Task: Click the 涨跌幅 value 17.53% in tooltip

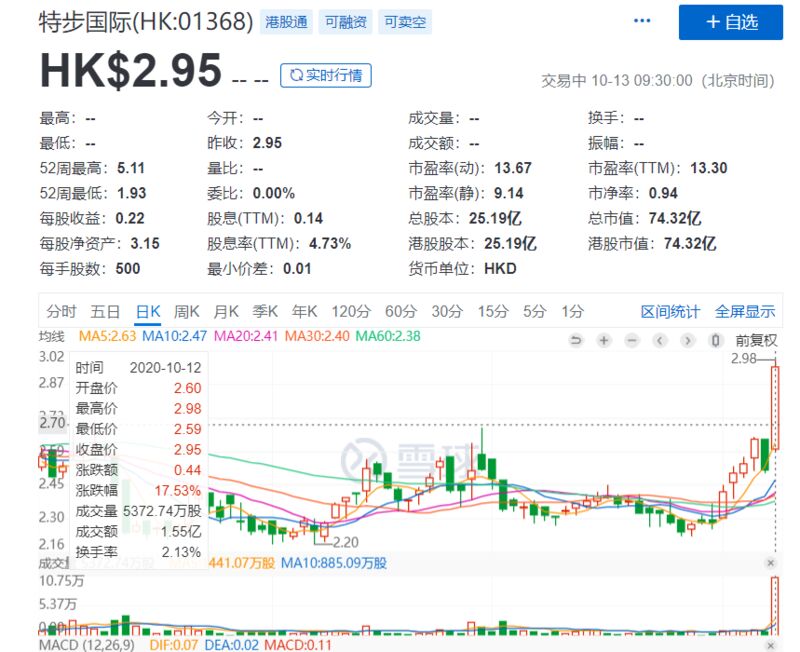Action: 178,490
